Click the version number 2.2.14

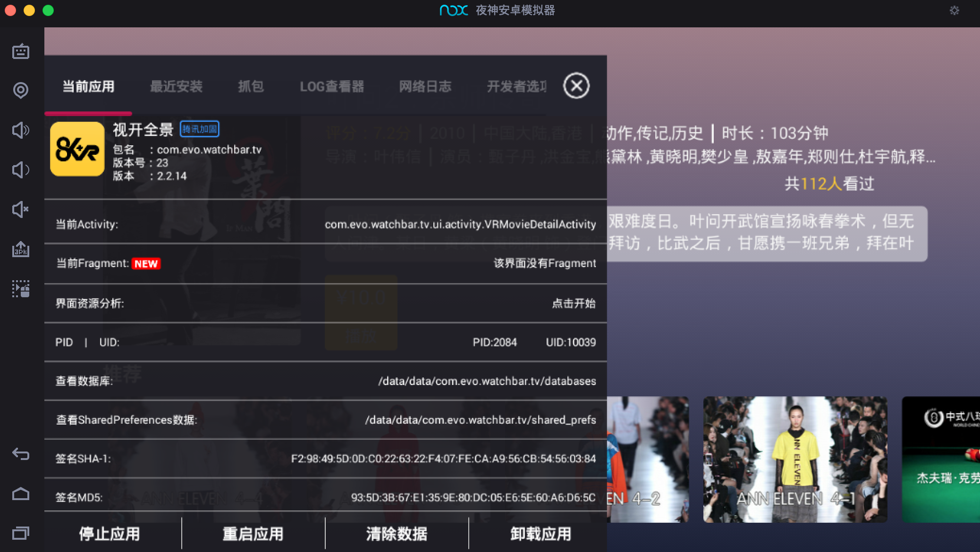172,176
